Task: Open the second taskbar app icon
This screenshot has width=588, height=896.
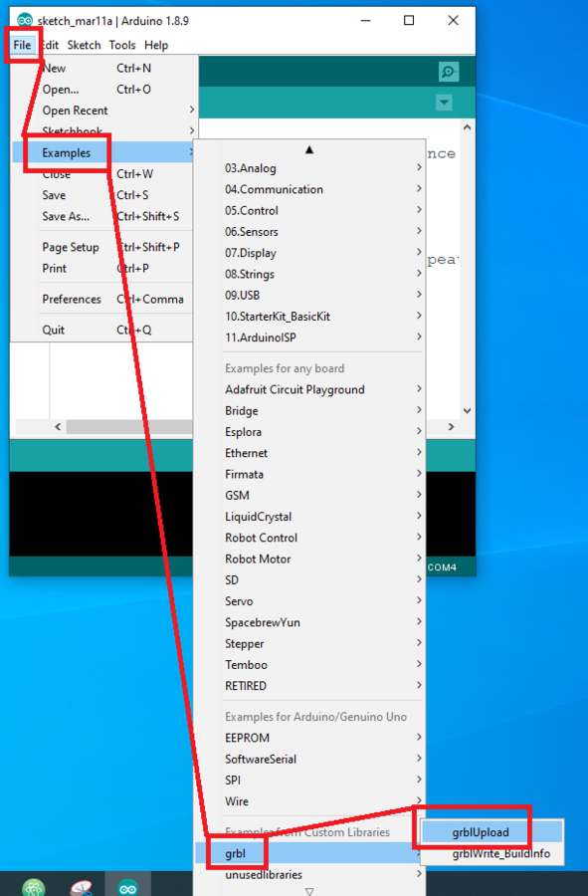Action: (81, 887)
